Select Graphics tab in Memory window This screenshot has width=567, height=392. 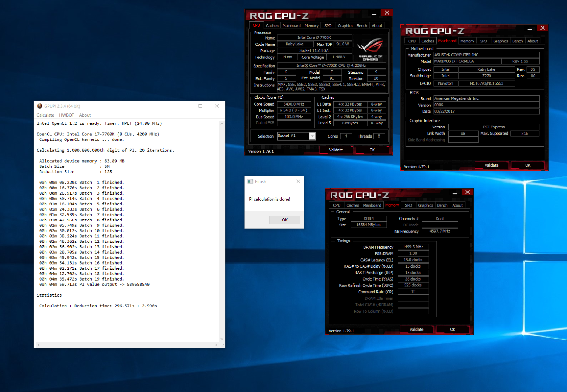tap(426, 205)
